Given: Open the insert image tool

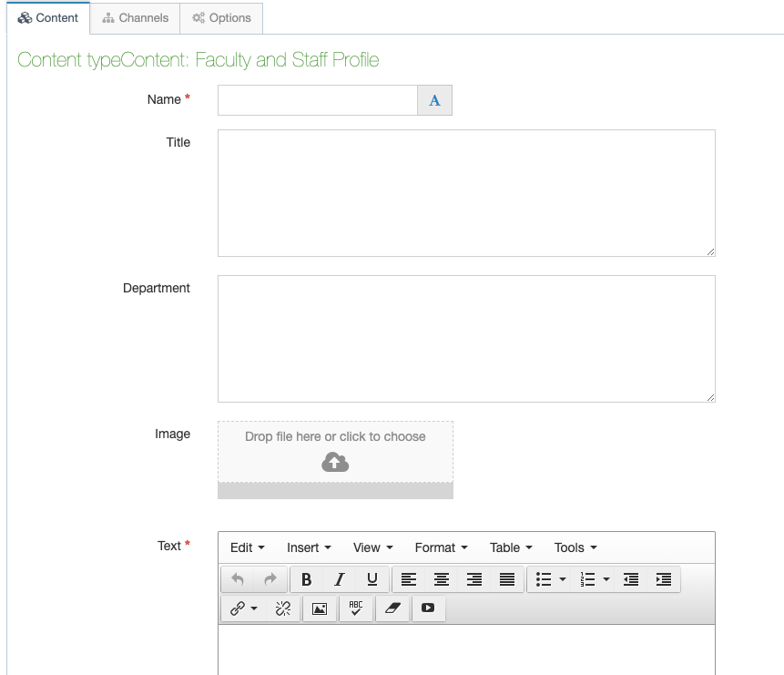Looking at the screenshot, I should coord(320,609).
